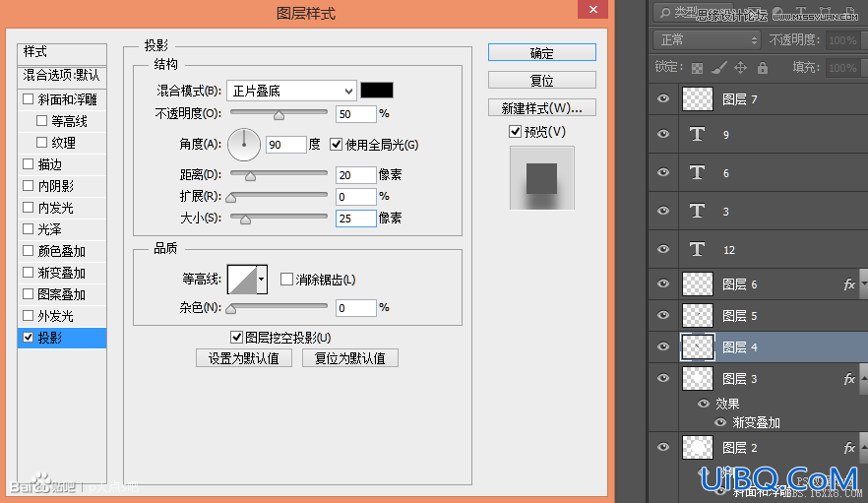Click 复位 button

tap(542, 81)
